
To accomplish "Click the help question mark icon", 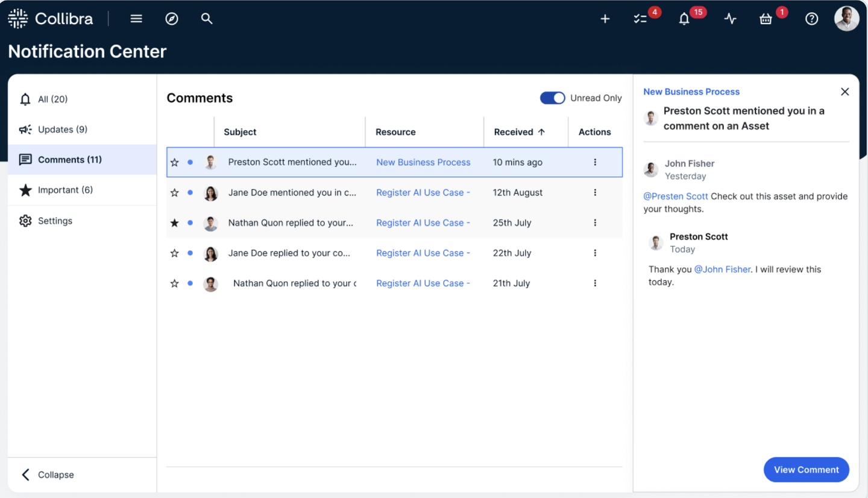I will pos(812,19).
